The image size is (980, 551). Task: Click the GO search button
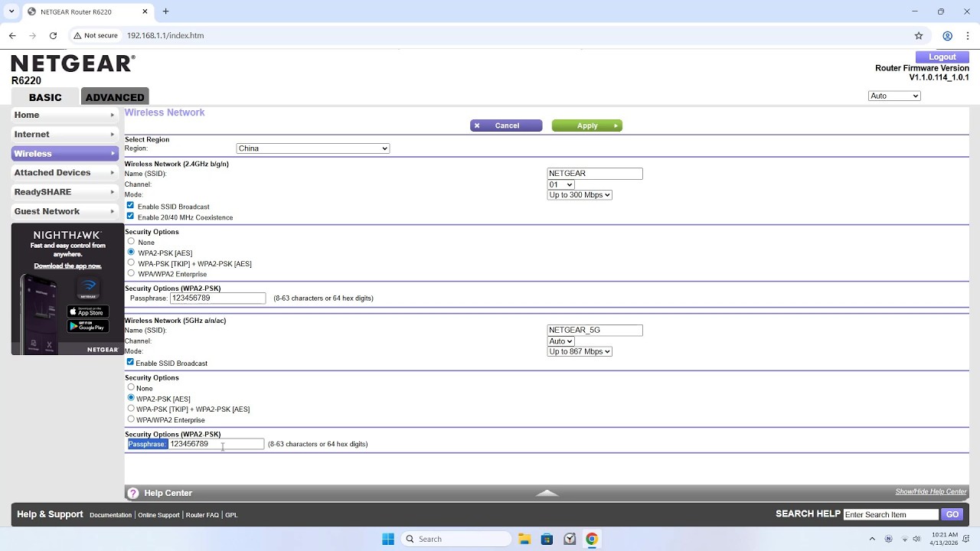tap(952, 514)
